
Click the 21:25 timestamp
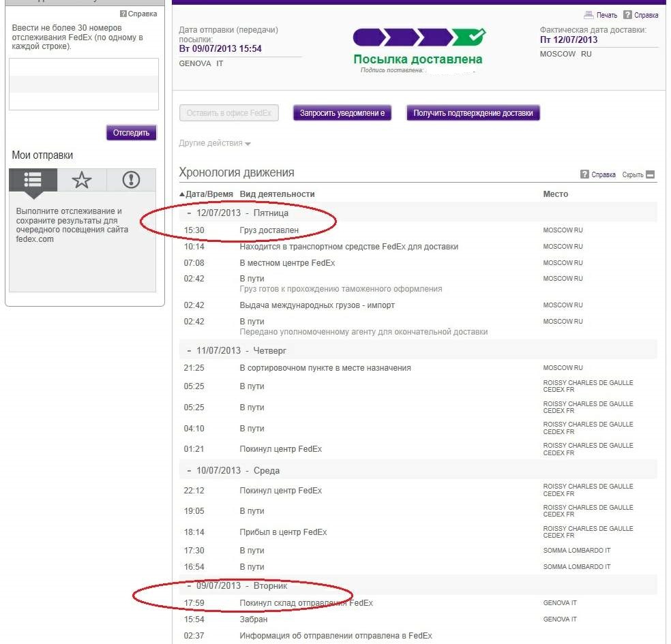click(x=194, y=368)
